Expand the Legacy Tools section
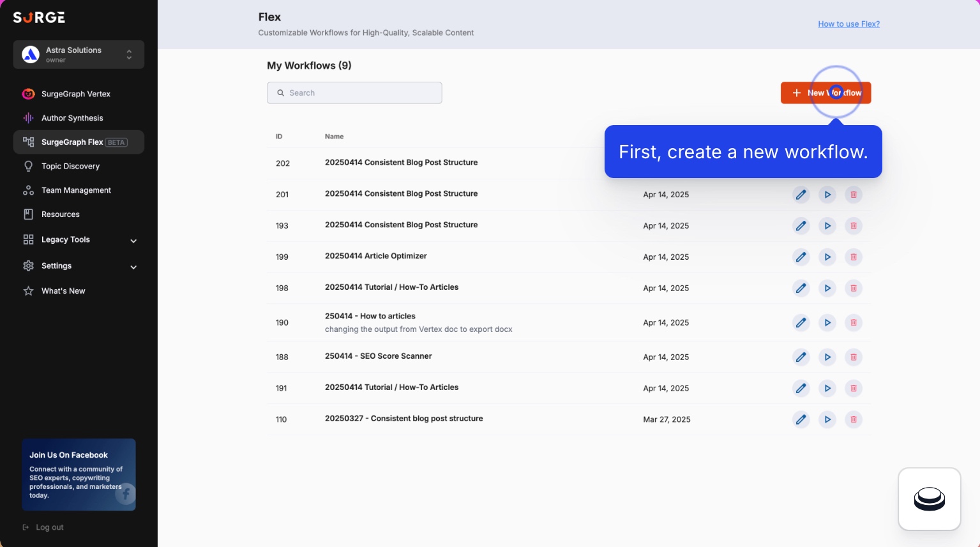The width and height of the screenshot is (980, 547). (65, 239)
